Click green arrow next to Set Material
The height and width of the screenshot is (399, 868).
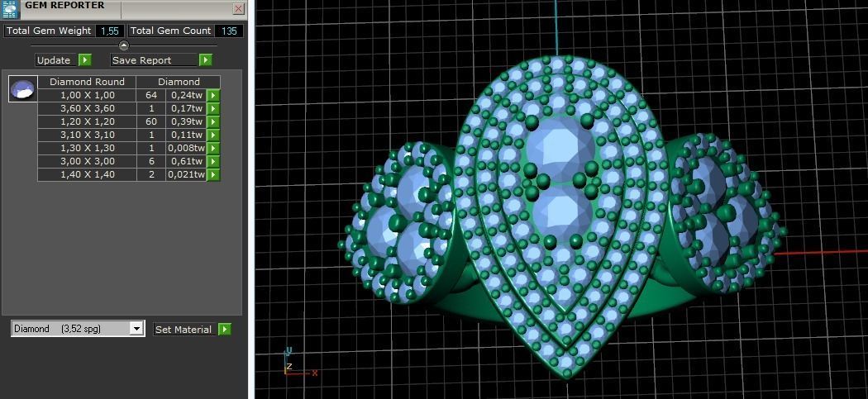tap(224, 330)
